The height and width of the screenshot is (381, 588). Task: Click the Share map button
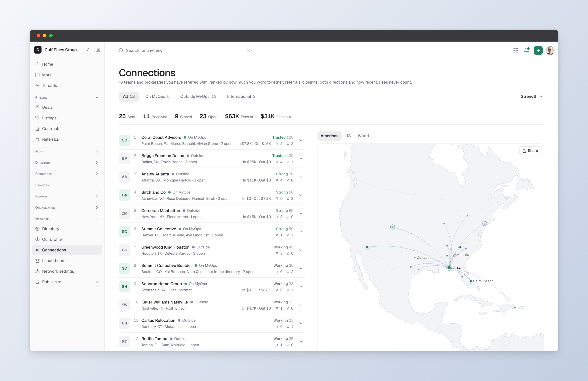click(x=530, y=151)
